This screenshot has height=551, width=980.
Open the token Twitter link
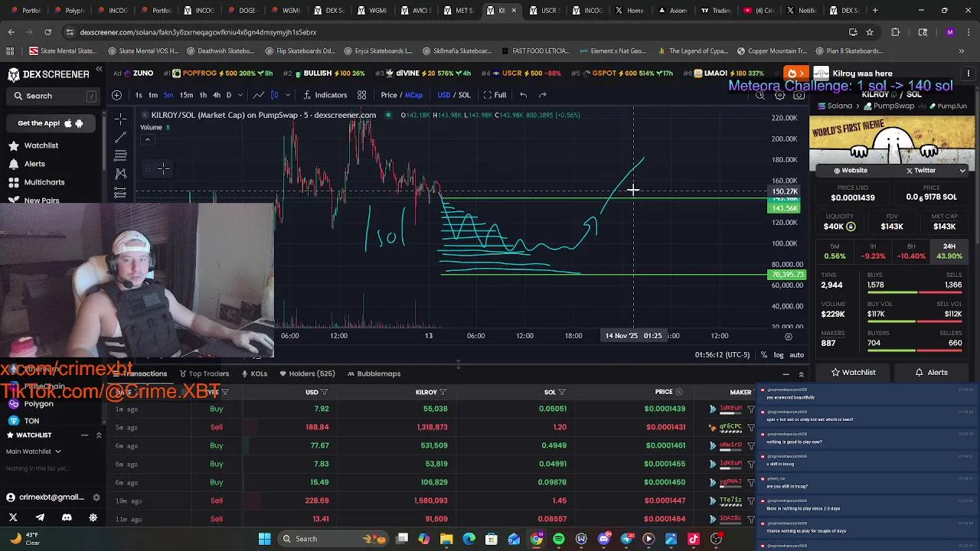(x=920, y=171)
